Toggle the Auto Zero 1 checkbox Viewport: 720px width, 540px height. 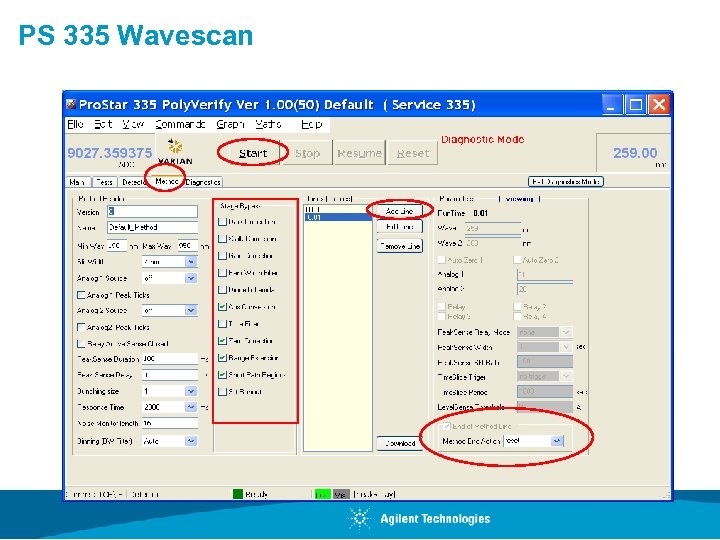point(442,260)
